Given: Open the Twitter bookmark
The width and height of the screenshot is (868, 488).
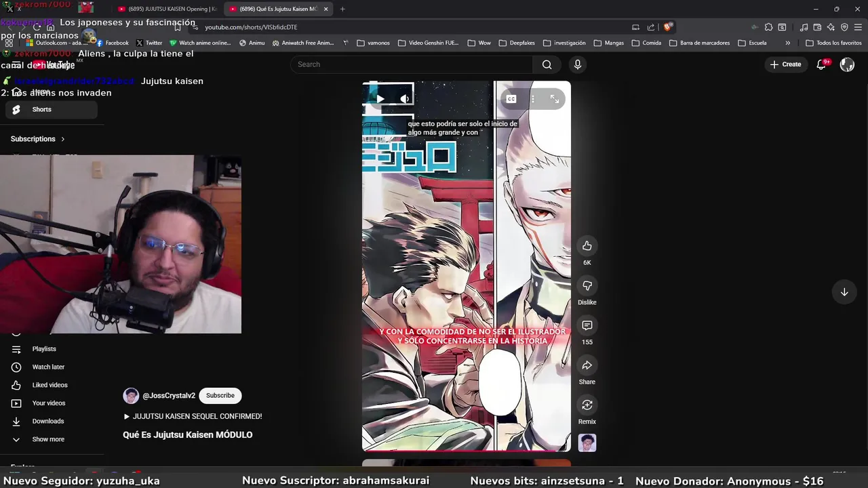Looking at the screenshot, I should click(x=149, y=43).
